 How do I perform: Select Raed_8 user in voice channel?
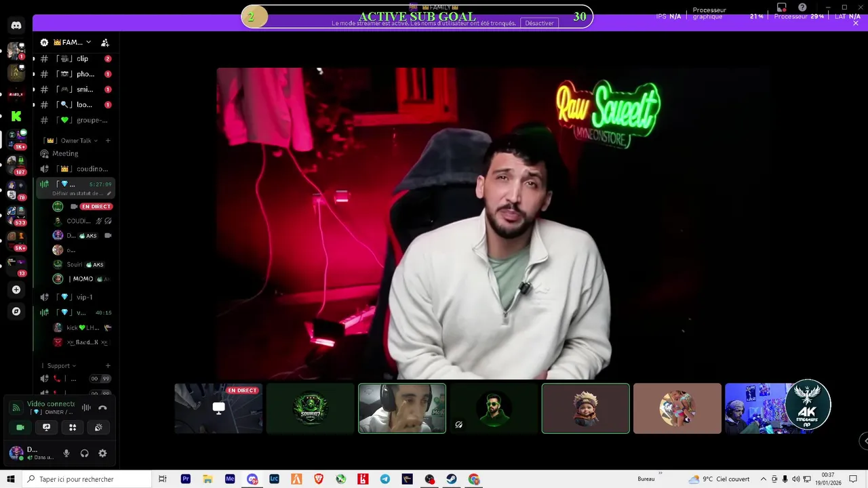coord(83,342)
